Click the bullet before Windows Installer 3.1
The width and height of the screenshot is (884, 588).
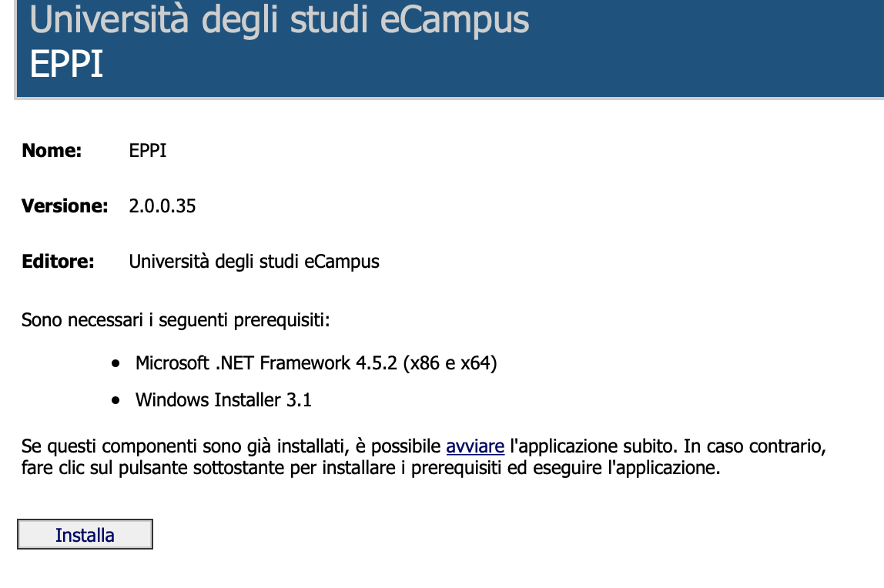tap(116, 400)
